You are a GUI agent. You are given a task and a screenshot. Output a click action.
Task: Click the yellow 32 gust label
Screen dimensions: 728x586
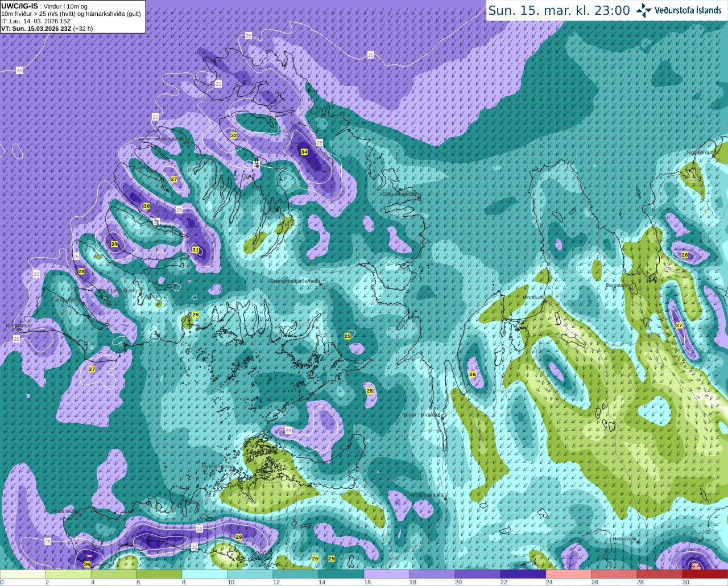(x=234, y=135)
